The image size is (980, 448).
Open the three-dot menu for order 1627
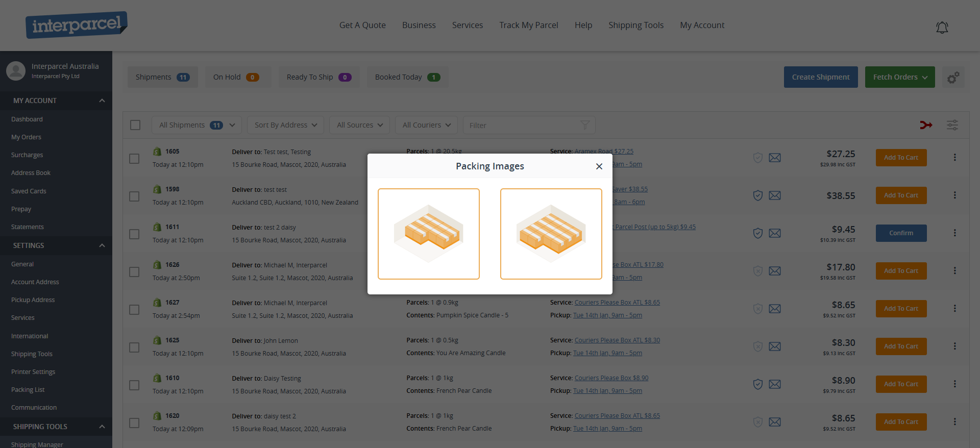click(x=954, y=309)
